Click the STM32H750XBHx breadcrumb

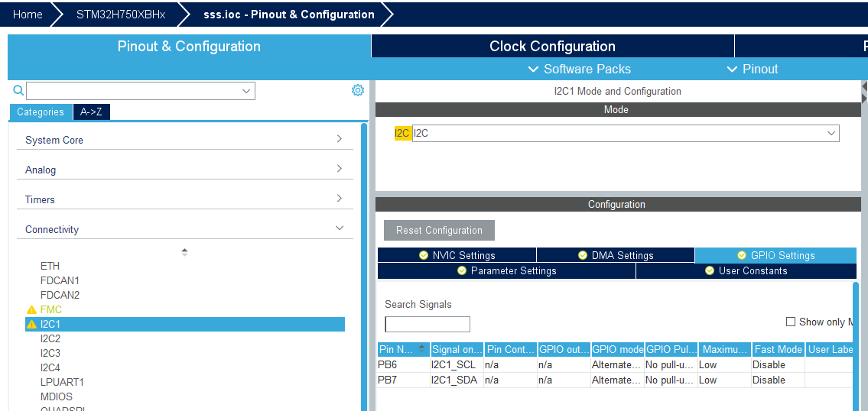pos(121,15)
